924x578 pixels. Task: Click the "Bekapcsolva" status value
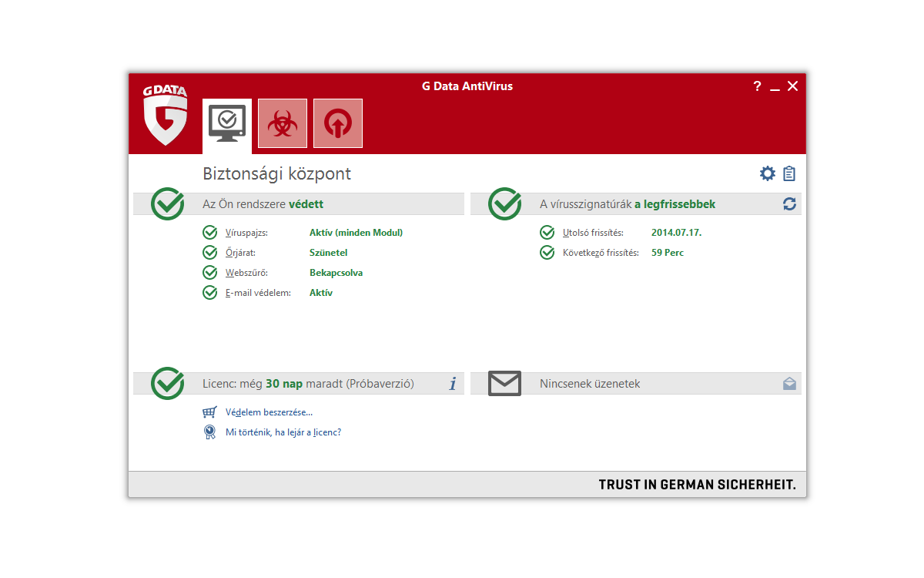(x=336, y=273)
